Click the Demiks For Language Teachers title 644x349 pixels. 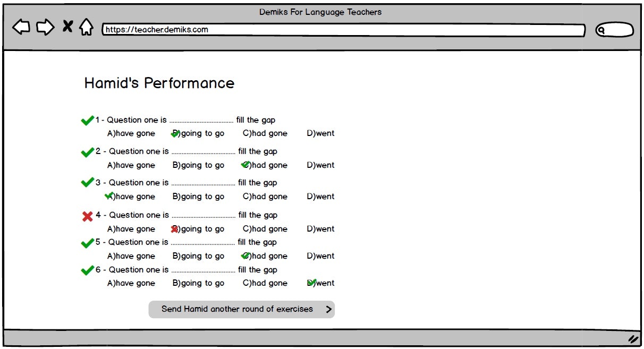coord(320,12)
